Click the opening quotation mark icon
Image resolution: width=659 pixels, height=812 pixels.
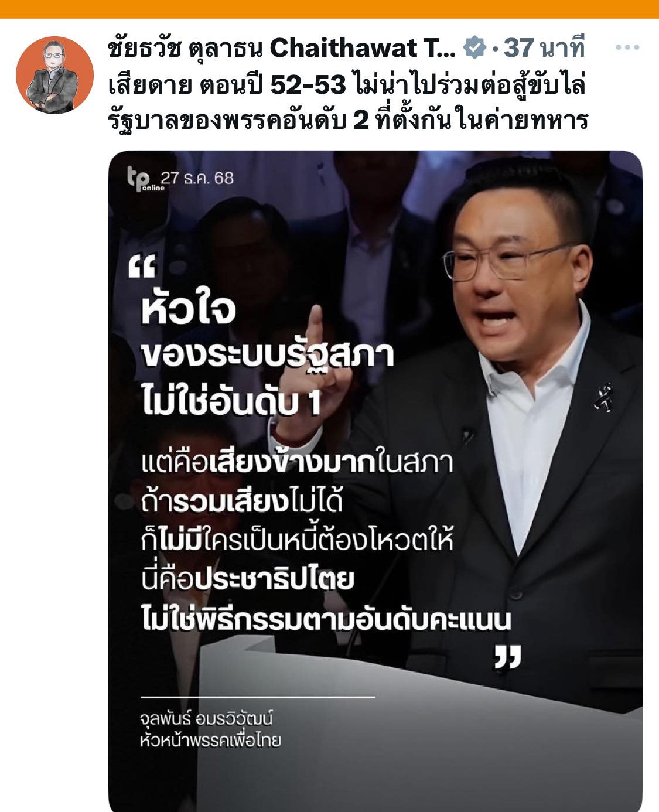pyautogui.click(x=142, y=268)
